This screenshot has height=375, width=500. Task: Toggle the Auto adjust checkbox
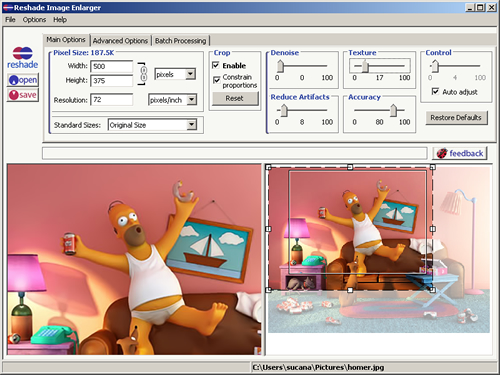coord(435,91)
